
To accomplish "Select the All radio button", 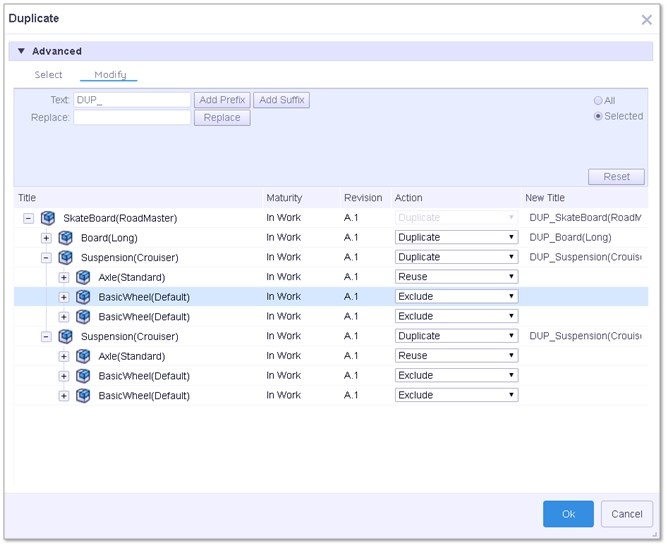I will click(x=598, y=101).
